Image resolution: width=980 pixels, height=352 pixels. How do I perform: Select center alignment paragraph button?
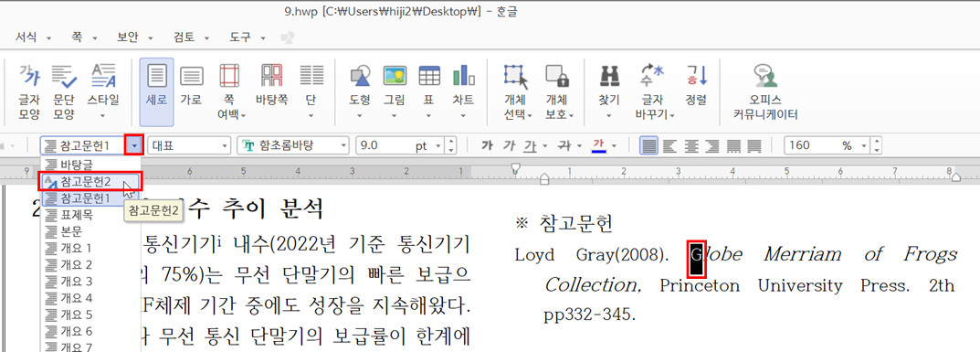click(x=690, y=145)
